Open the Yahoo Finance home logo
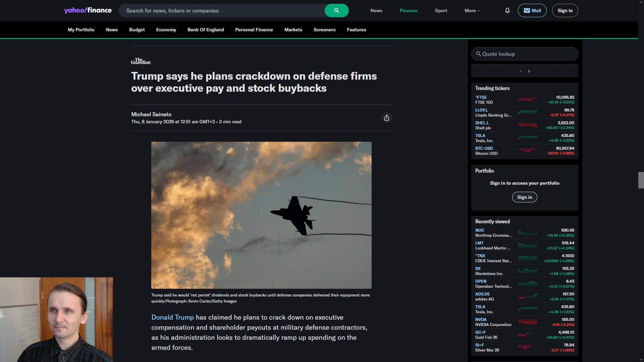Screen dimensions: 644x362 (88, 10)
